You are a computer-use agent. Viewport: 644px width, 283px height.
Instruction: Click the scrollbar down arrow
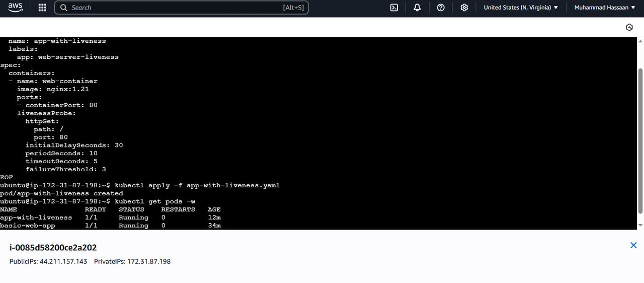point(640,225)
